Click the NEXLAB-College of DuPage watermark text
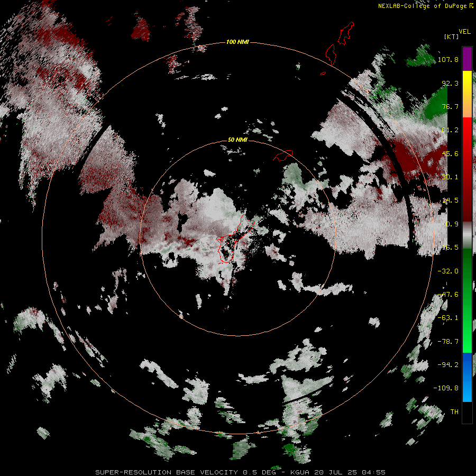 point(426,6)
